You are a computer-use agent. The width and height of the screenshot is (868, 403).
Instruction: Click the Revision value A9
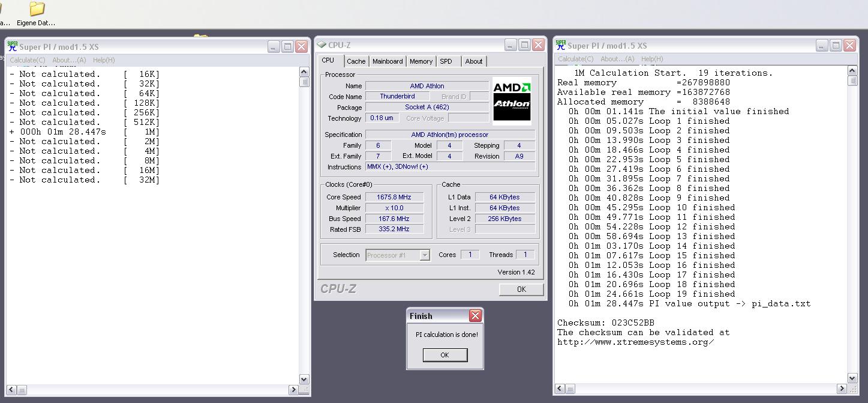[519, 156]
